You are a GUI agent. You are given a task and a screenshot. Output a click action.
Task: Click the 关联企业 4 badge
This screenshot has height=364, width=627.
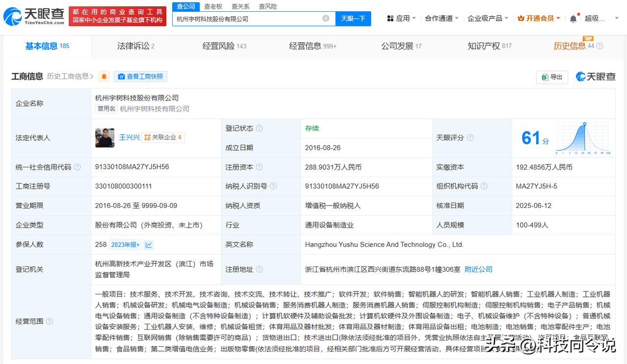pos(163,137)
